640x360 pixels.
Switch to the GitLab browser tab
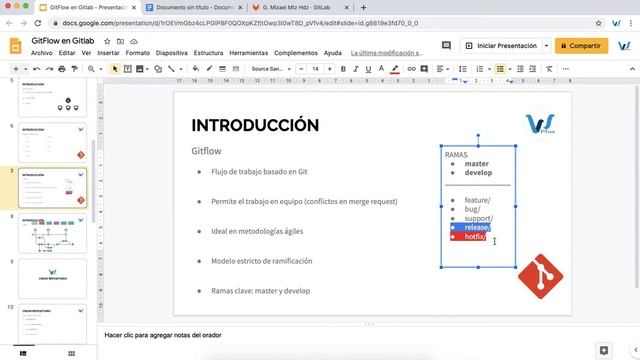[300, 7]
